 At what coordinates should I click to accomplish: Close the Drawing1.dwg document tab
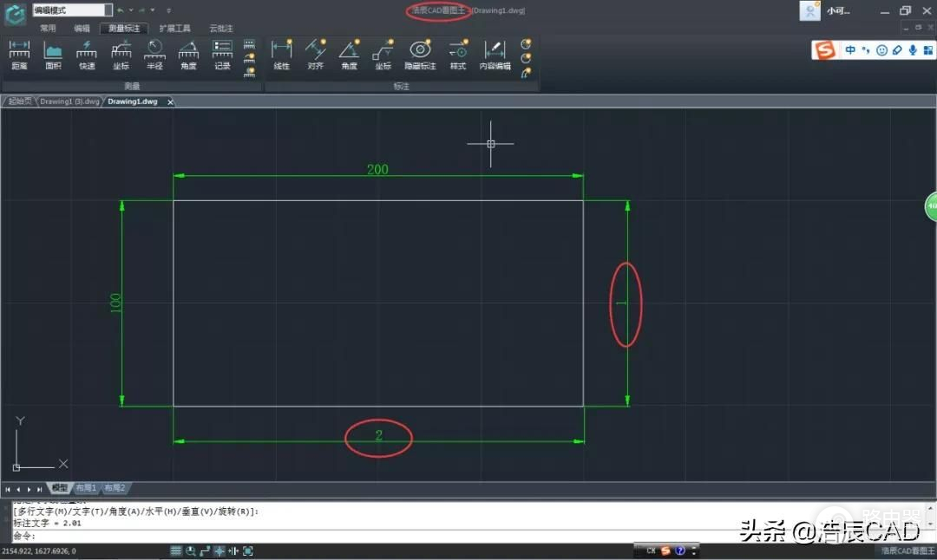click(x=170, y=102)
